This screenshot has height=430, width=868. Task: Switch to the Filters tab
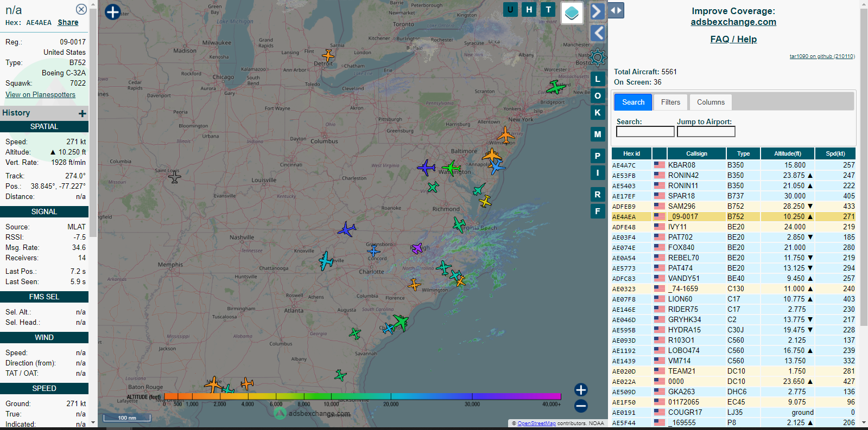tap(670, 102)
